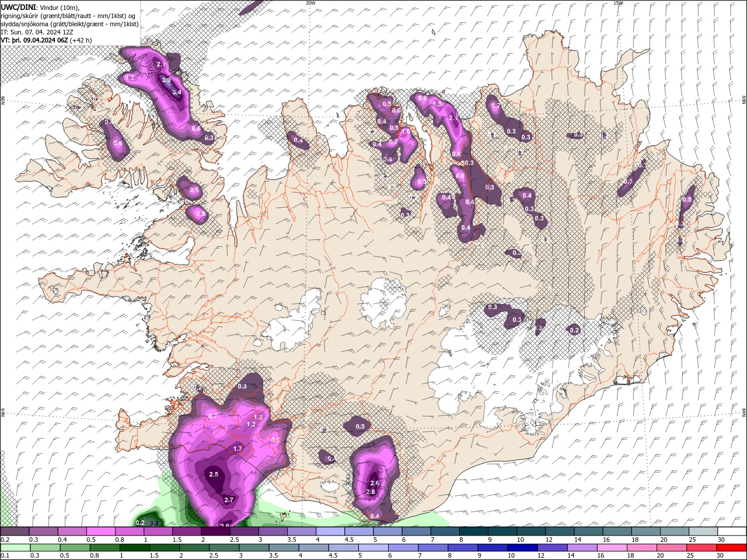Pick the lower legend swatch above 0.8
This screenshot has width=747, height=560.
[104, 548]
